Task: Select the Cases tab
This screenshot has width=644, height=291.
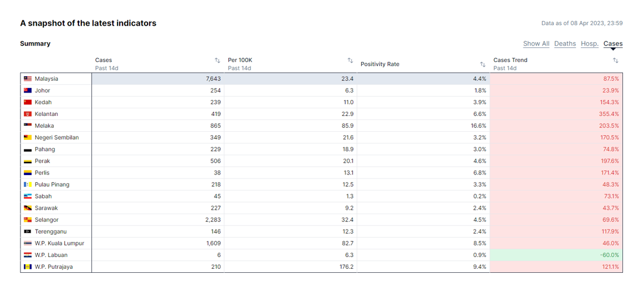Action: [x=613, y=43]
